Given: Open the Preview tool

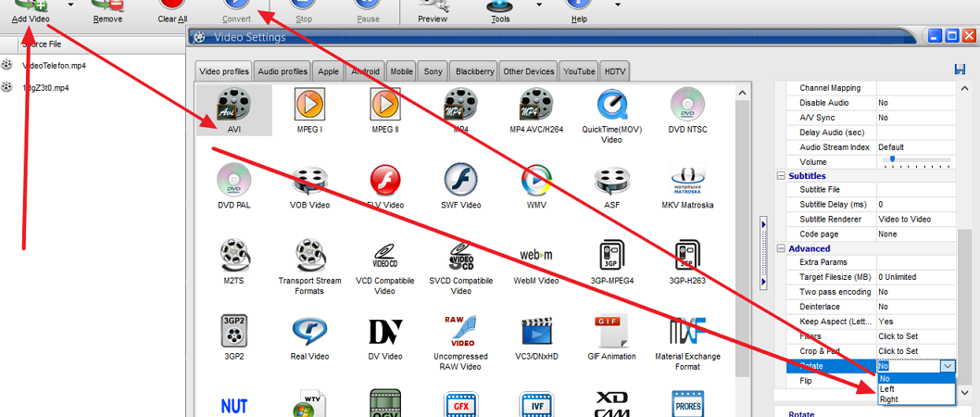Looking at the screenshot, I should 433,11.
